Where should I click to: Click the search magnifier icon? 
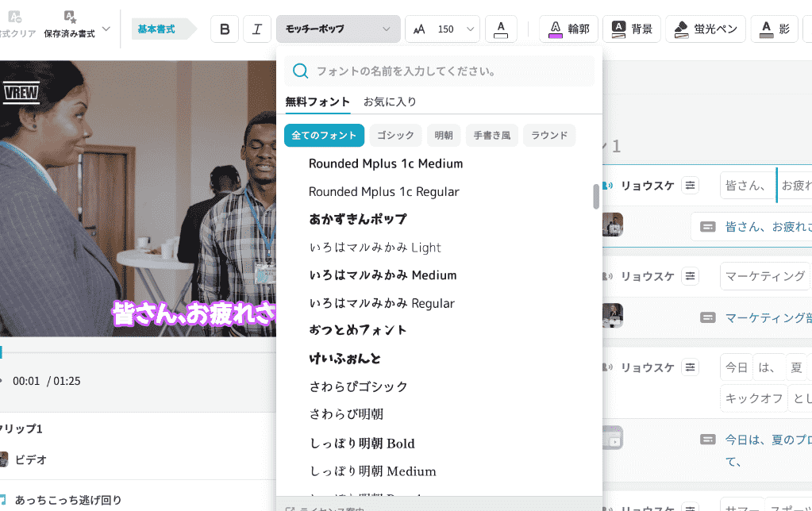(300, 71)
